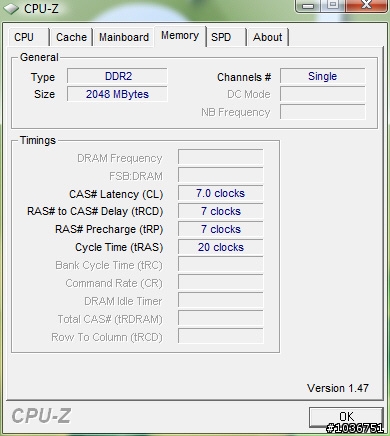The image size is (390, 436).
Task: Switch to the CPU tab
Action: (x=29, y=37)
